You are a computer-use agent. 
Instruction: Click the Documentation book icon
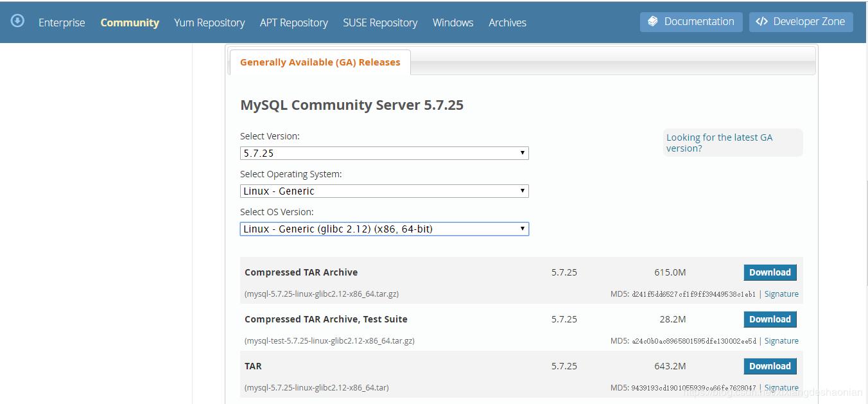coord(653,22)
